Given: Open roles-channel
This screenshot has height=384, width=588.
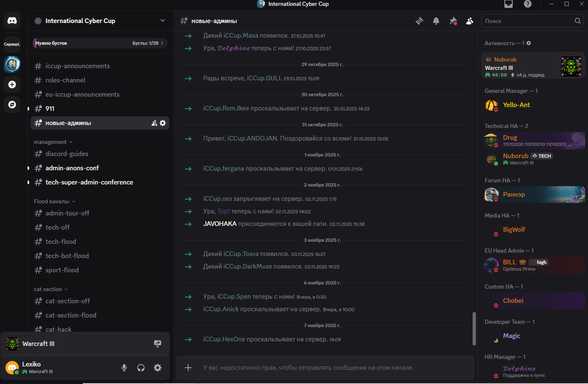Looking at the screenshot, I should pos(100,80).
